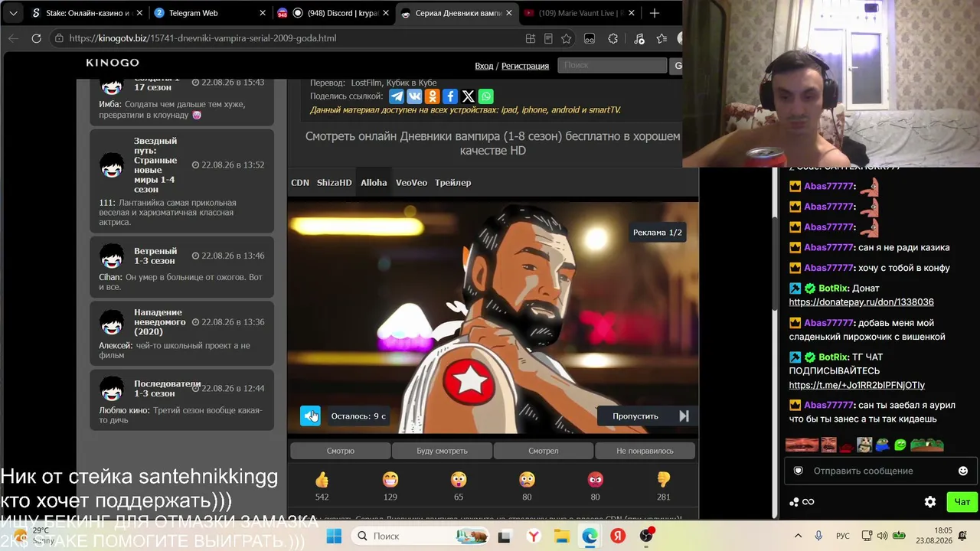Focus the Kinogo site search field
The height and width of the screenshot is (551, 980).
click(612, 66)
